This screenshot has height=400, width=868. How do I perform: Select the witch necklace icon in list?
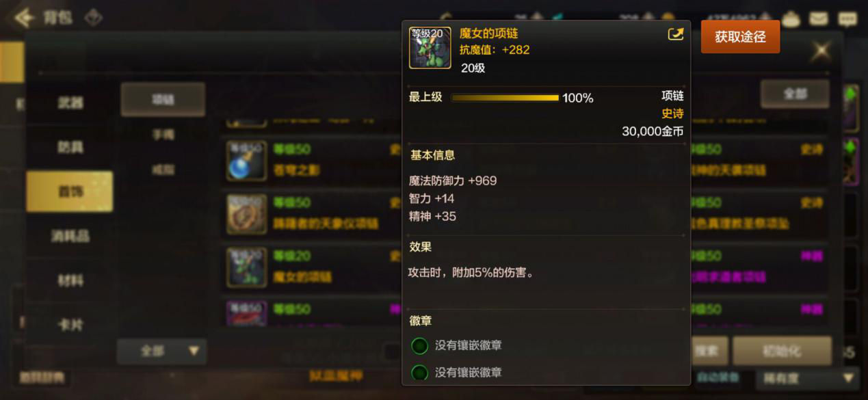click(x=247, y=267)
